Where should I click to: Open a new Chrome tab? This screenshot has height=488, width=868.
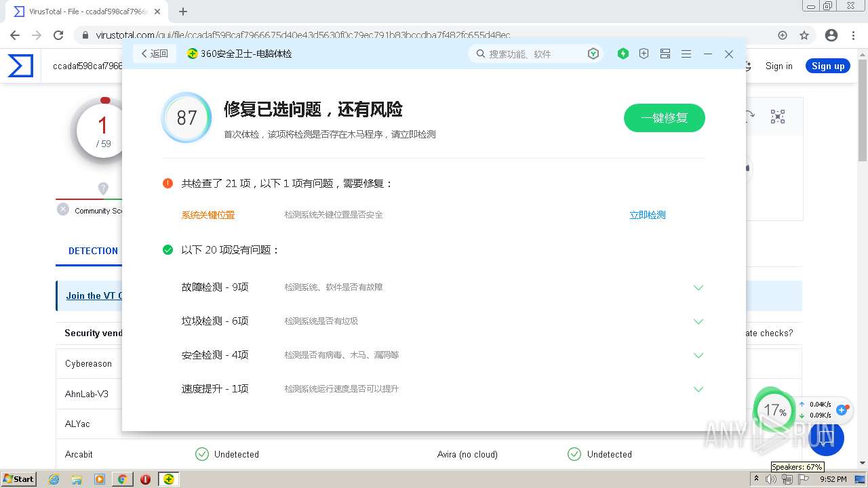(x=183, y=12)
